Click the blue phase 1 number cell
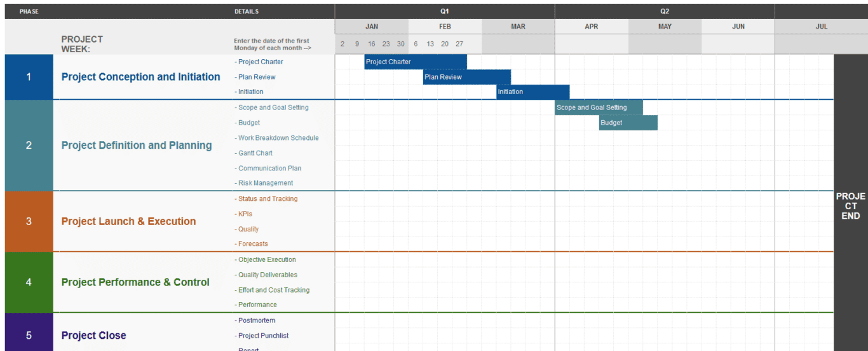 pos(29,77)
